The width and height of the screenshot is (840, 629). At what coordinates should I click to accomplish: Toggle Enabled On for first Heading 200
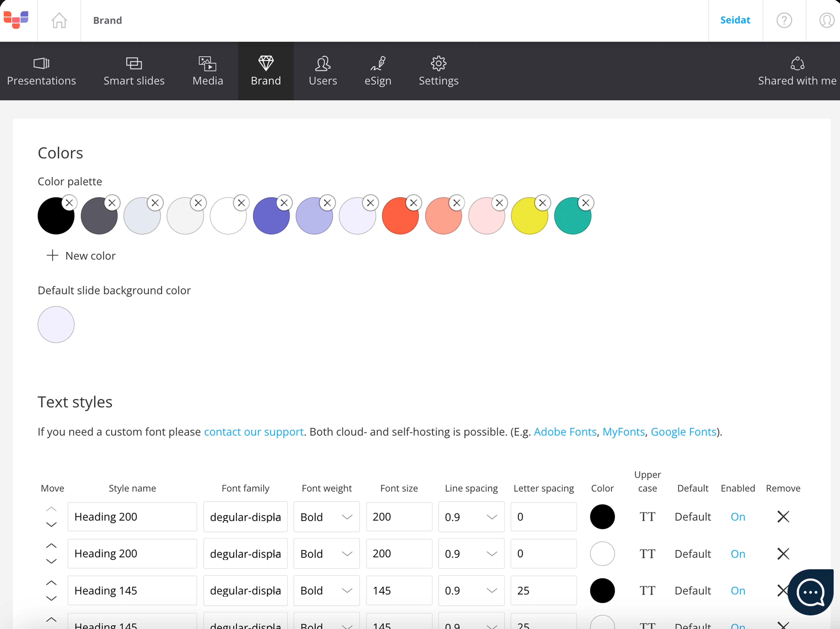(738, 517)
